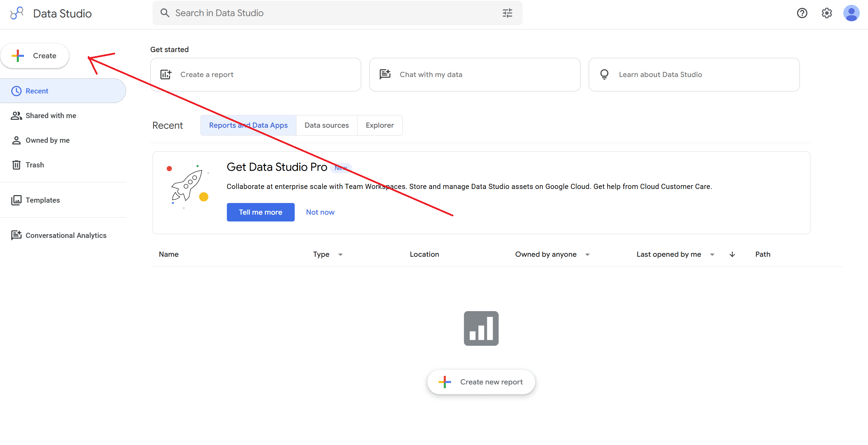Click the Get started heading
868x445 pixels.
(x=169, y=50)
